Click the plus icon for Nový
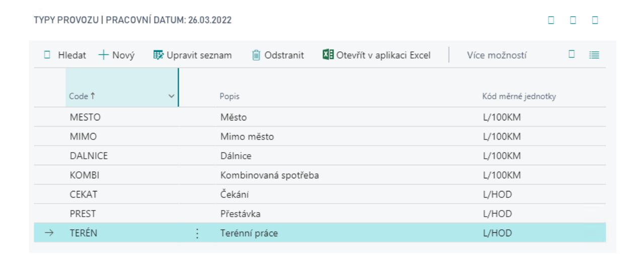The image size is (644, 265). 103,55
